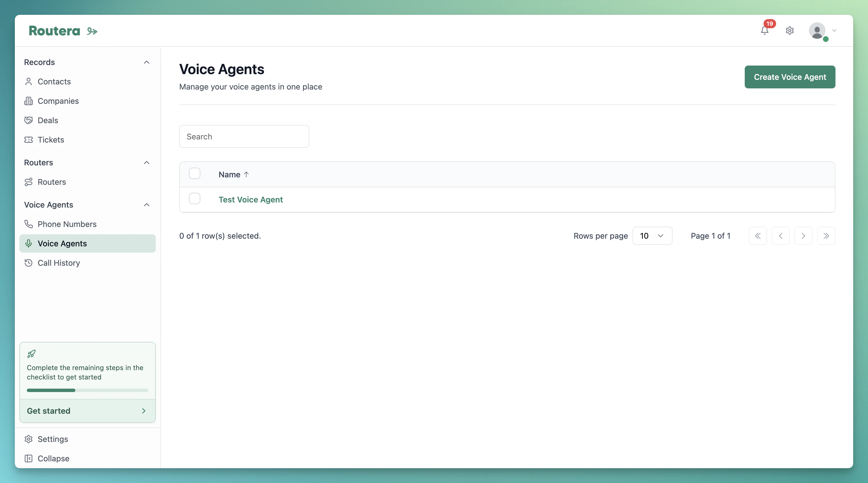Open the Test Voice Agent link
This screenshot has width=868, height=483.
(x=251, y=200)
